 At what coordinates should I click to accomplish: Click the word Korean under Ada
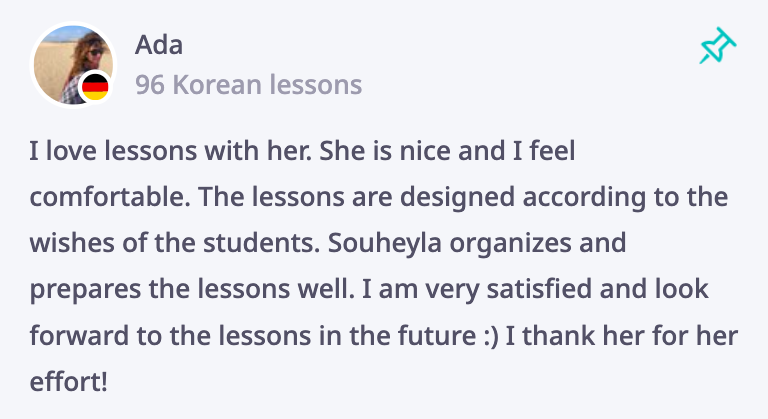(x=217, y=84)
